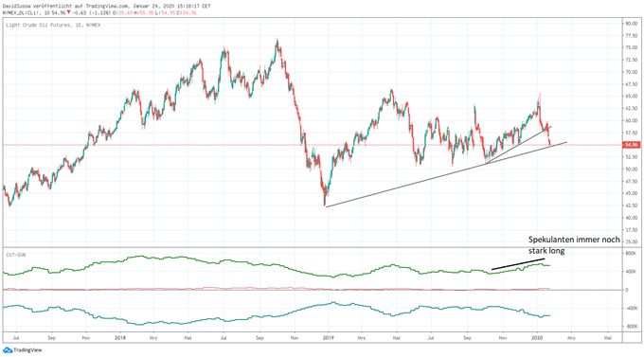
Task: Click the red 54.96 current price tag
Action: [x=631, y=145]
